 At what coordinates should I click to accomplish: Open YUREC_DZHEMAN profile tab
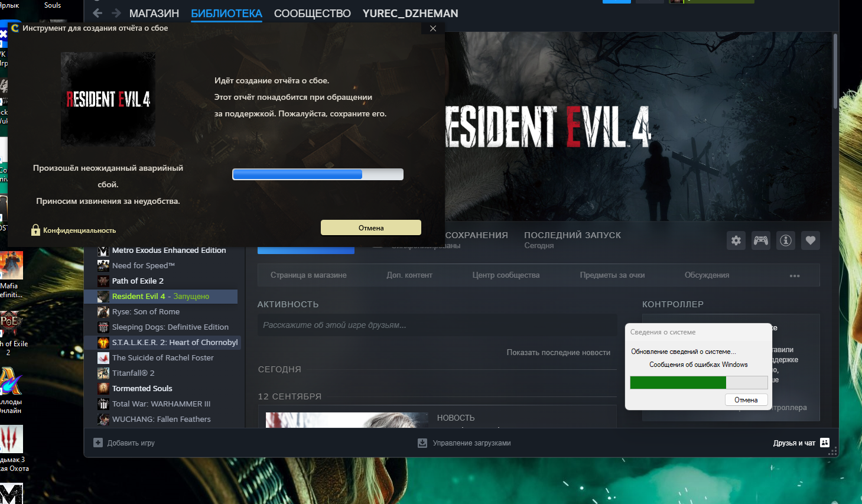411,14
